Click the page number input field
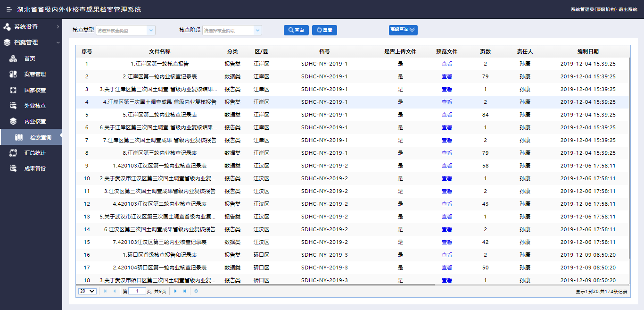 coord(137,291)
